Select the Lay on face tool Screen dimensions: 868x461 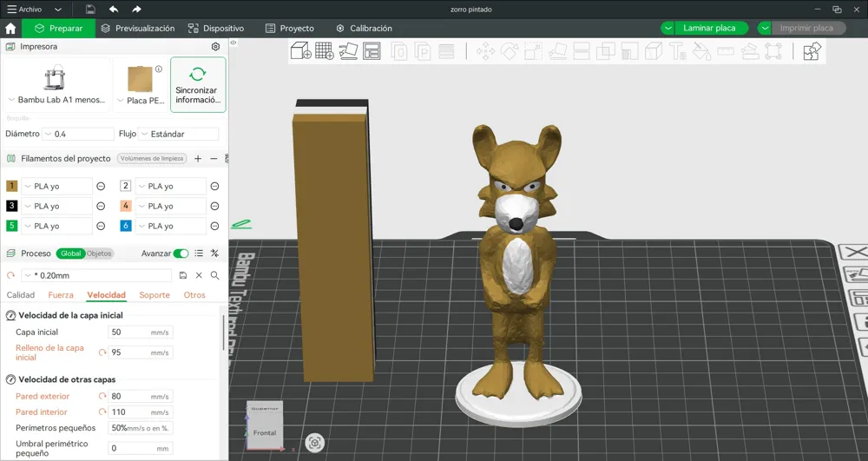pos(557,51)
